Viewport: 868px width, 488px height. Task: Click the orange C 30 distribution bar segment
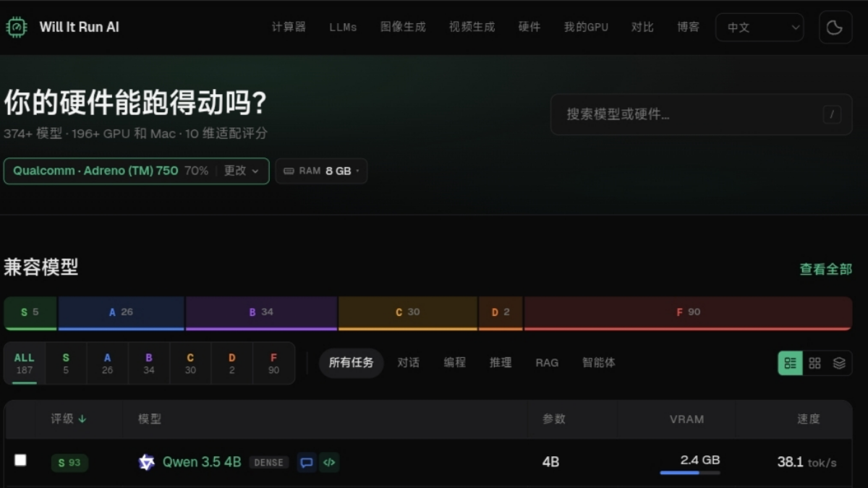[x=408, y=313]
